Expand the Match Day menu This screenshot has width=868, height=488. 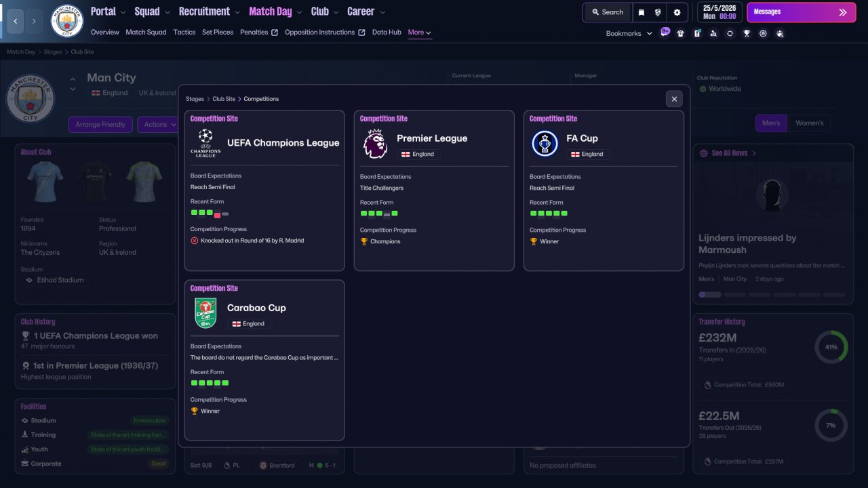click(276, 12)
